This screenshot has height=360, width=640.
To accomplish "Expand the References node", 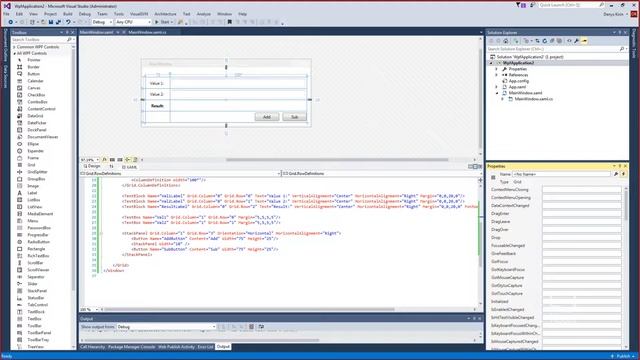I will (x=497, y=75).
